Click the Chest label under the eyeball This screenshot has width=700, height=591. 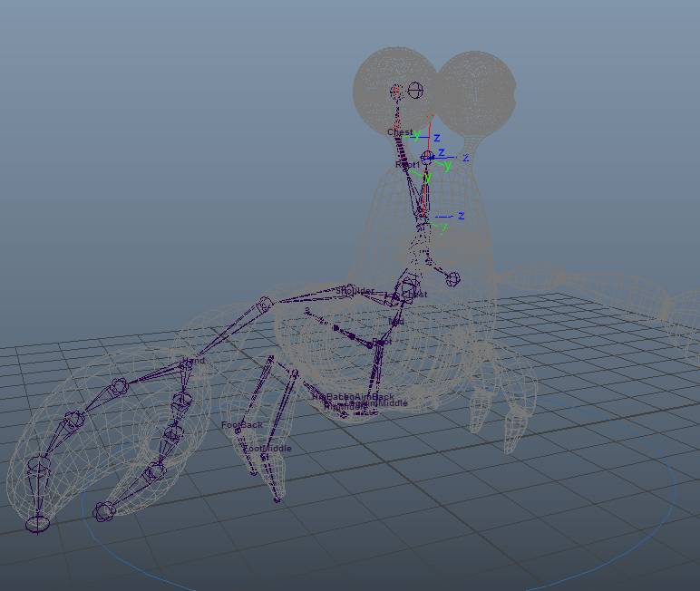point(400,132)
